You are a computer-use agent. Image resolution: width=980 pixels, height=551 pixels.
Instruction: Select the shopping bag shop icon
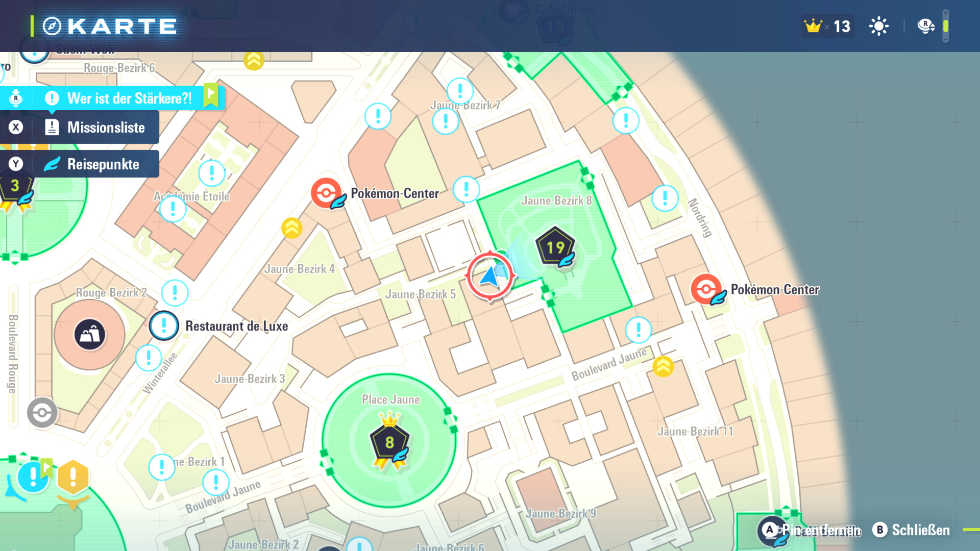(90, 334)
